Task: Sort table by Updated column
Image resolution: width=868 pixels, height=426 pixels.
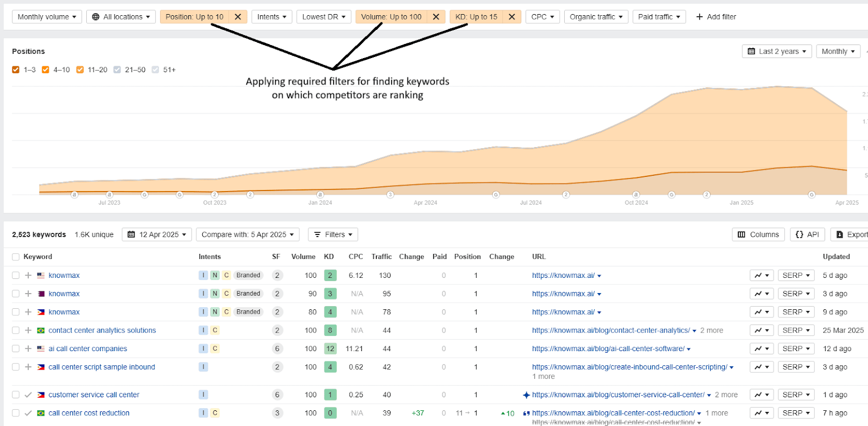Action: click(836, 257)
